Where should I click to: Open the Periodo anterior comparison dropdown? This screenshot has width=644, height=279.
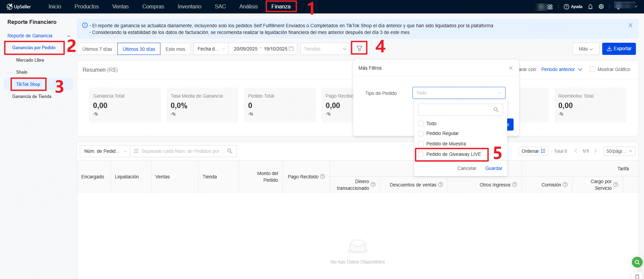point(561,69)
